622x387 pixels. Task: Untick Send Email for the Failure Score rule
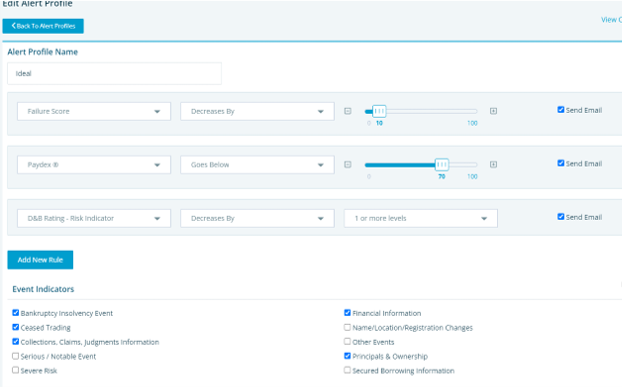tap(561, 110)
